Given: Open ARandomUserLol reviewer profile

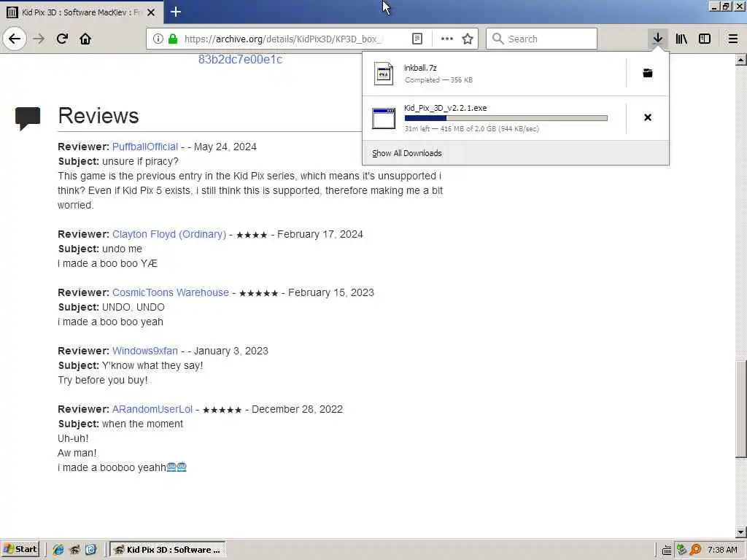Looking at the screenshot, I should (x=152, y=409).
